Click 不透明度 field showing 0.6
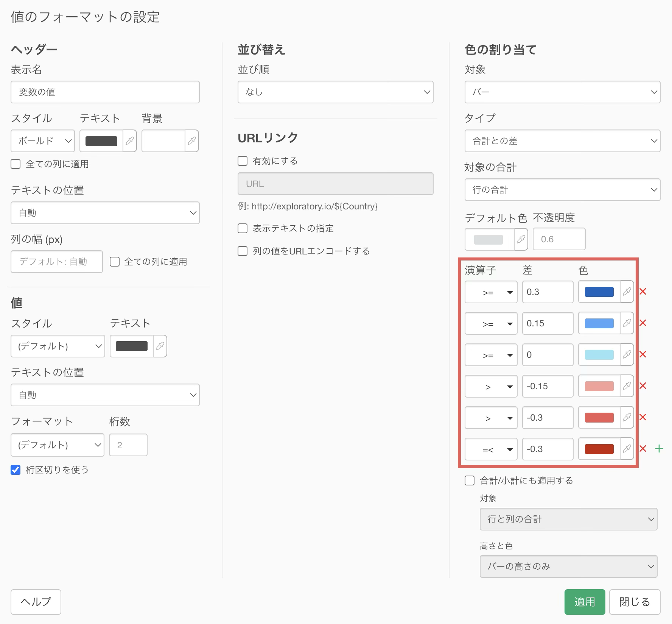672x624 pixels. point(559,239)
